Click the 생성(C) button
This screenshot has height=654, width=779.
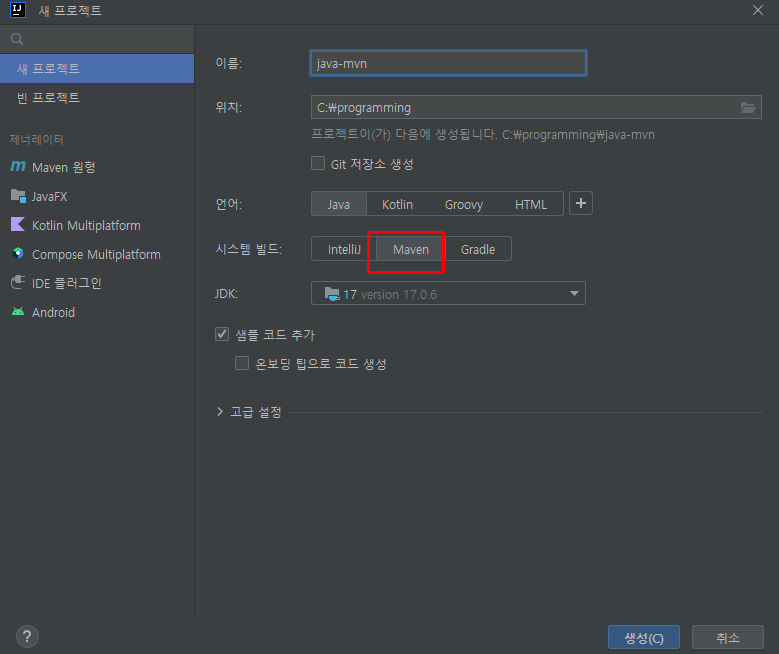pos(643,638)
